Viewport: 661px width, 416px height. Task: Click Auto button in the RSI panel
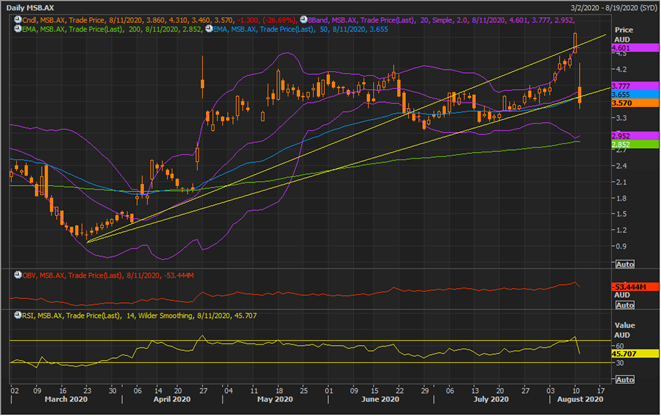coord(624,380)
